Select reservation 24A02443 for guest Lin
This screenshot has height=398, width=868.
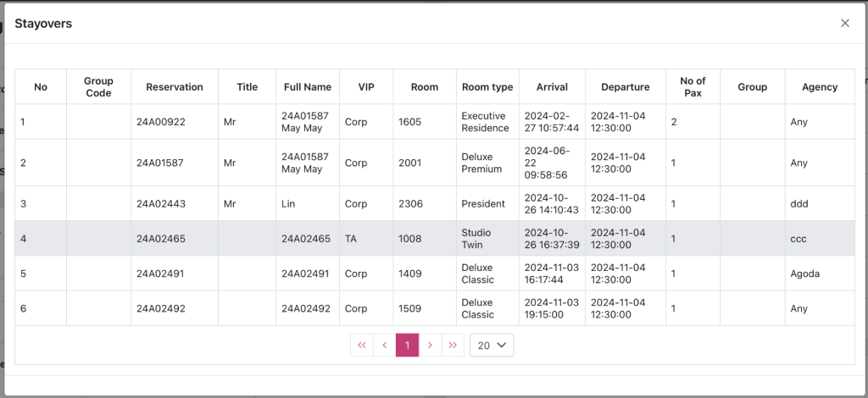160,204
